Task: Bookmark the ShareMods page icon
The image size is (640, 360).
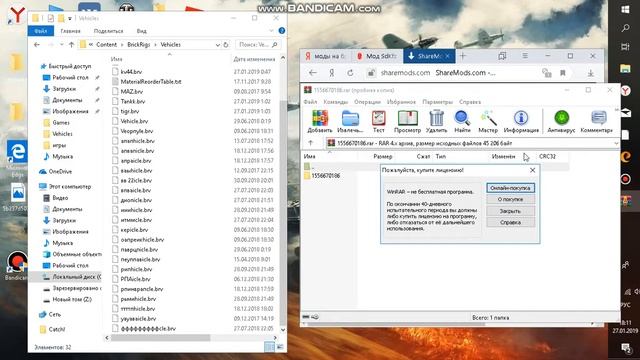Action: 563,73
